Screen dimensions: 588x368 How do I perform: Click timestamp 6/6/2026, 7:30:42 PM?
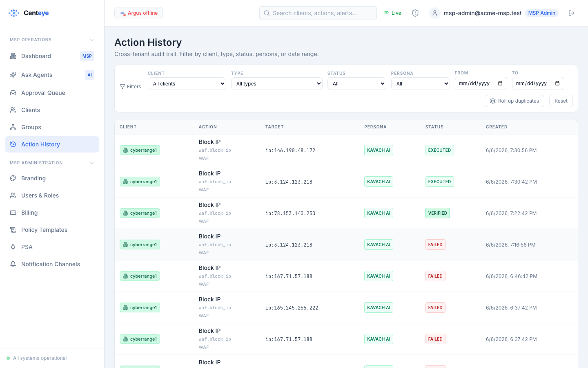pos(511,182)
